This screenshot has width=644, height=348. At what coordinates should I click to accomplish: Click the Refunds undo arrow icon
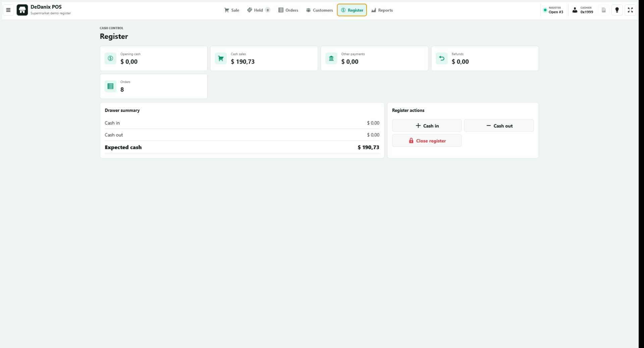pos(441,58)
